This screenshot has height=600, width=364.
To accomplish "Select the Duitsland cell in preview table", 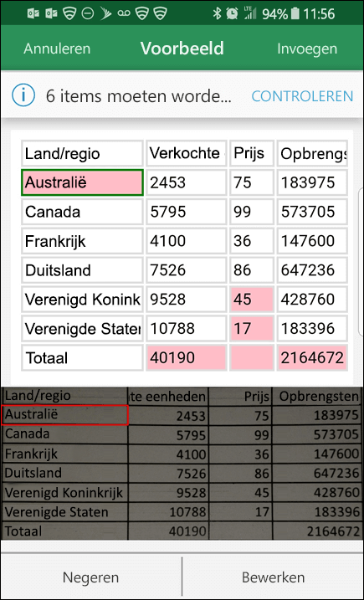I will point(82,270).
